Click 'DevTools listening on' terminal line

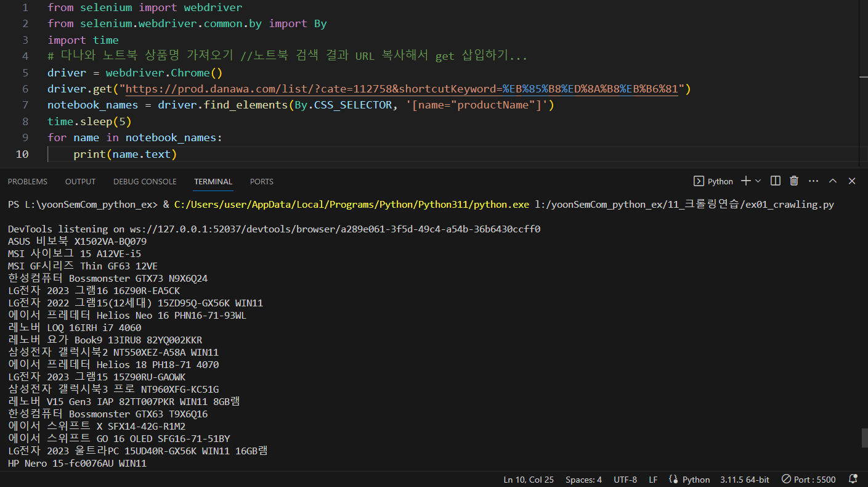tap(274, 229)
